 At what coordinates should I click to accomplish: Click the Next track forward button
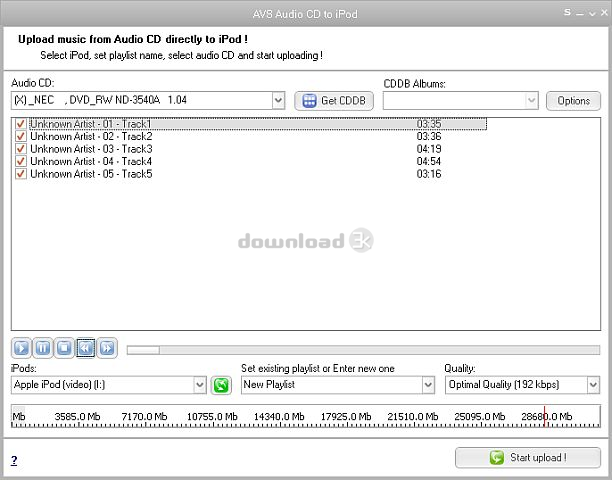[107, 347]
